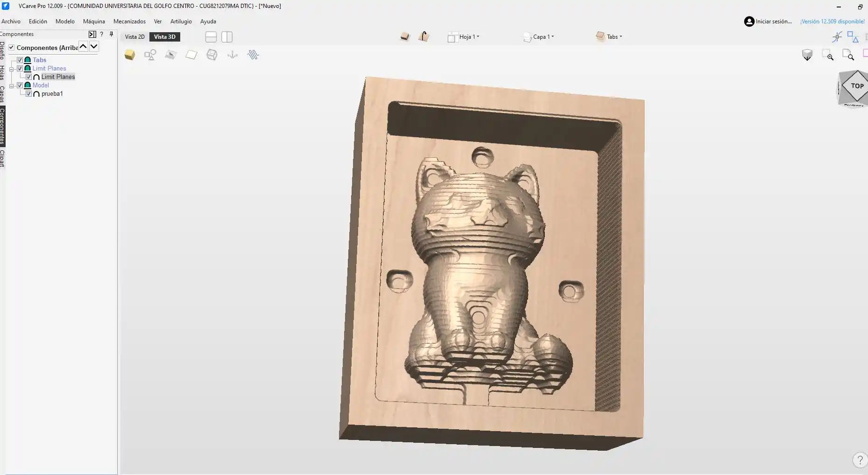Click the green level icon beside Limit Planes
Screen dimensions: 868x475
point(28,68)
